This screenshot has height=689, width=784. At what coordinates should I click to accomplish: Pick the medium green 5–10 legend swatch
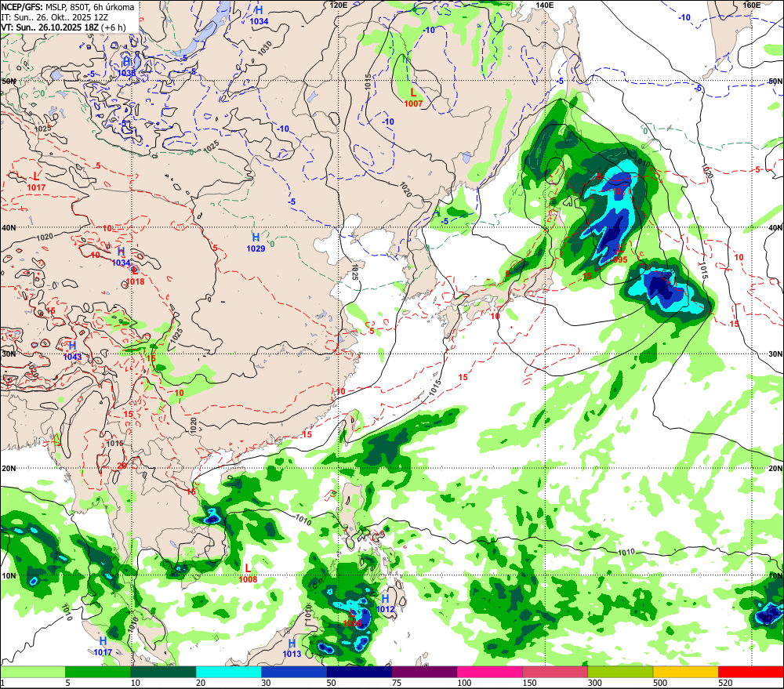(98, 672)
